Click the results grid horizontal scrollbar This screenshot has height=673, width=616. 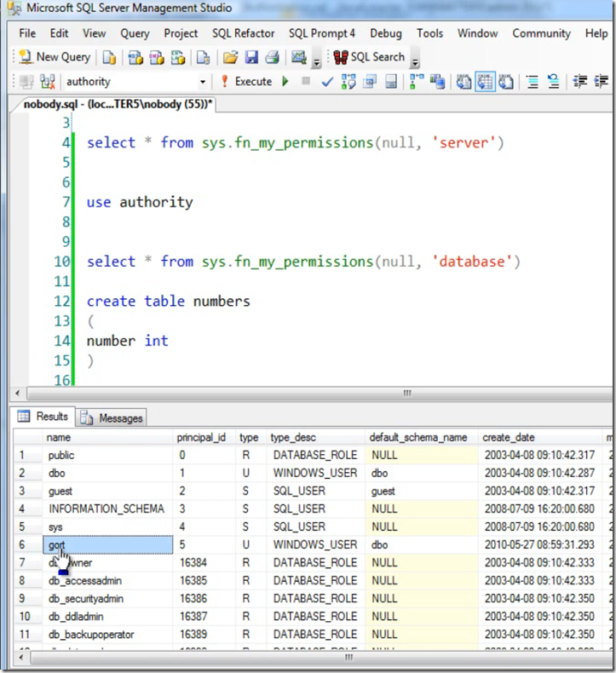click(x=322, y=657)
